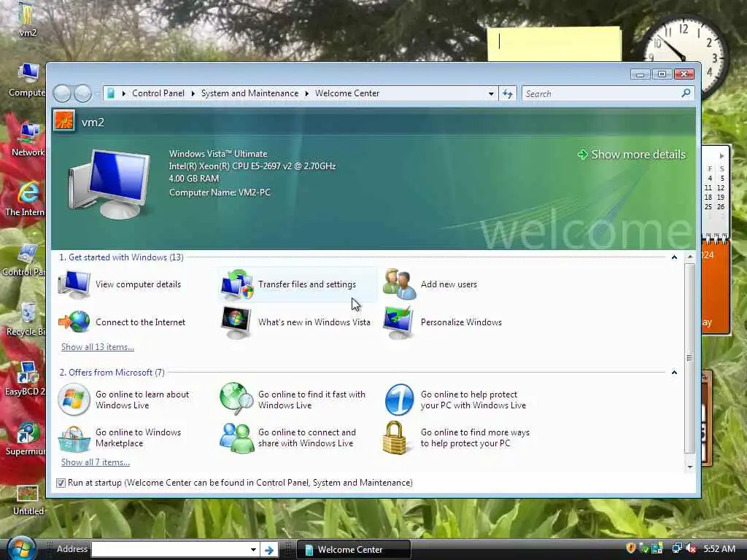Open View computer details icon
747x560 pixels.
[x=74, y=284]
